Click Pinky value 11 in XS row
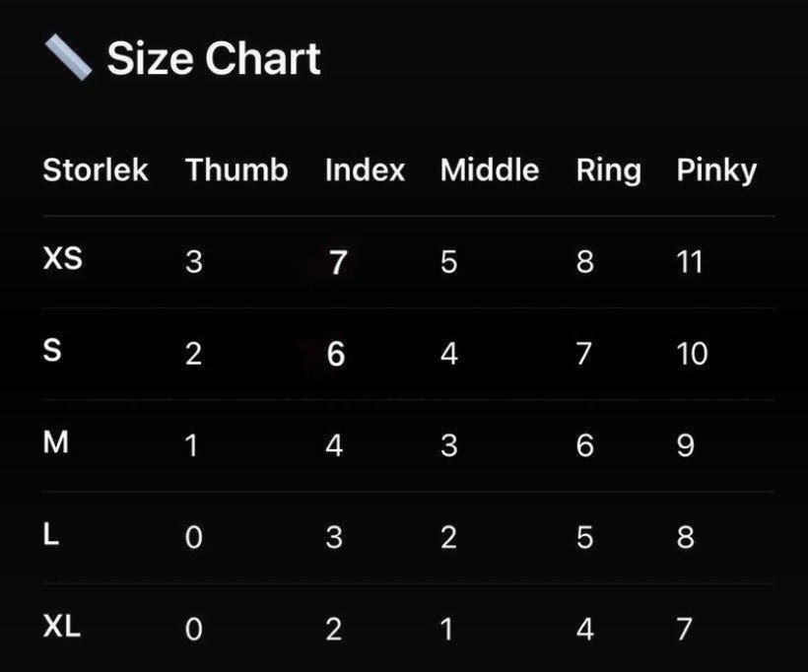 point(690,262)
